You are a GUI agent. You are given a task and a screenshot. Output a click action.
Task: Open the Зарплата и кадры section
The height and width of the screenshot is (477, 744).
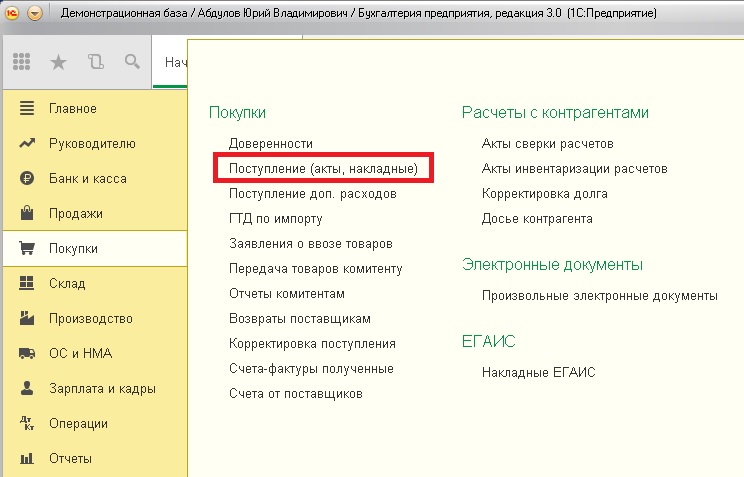click(x=102, y=389)
